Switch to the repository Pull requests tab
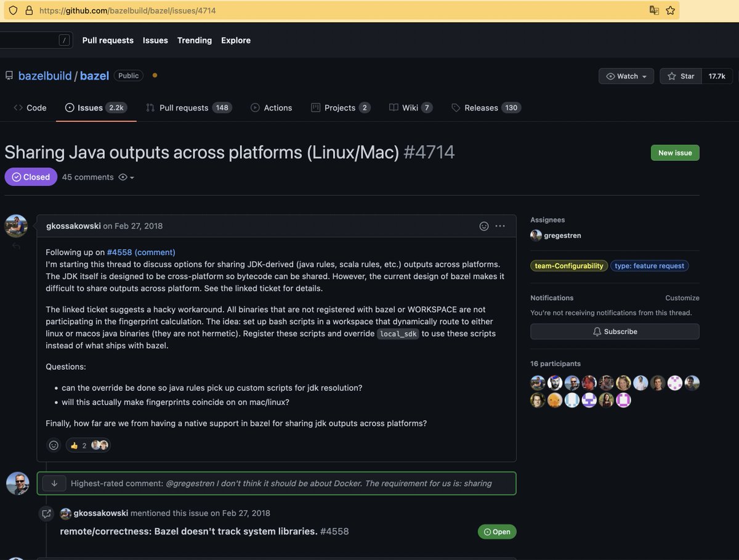This screenshot has width=739, height=560. point(189,108)
